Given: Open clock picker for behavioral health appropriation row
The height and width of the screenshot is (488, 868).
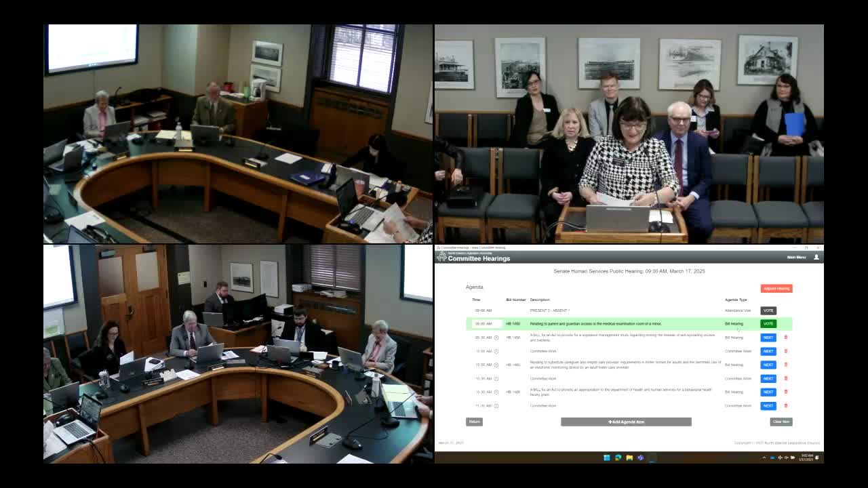Looking at the screenshot, I should (496, 392).
